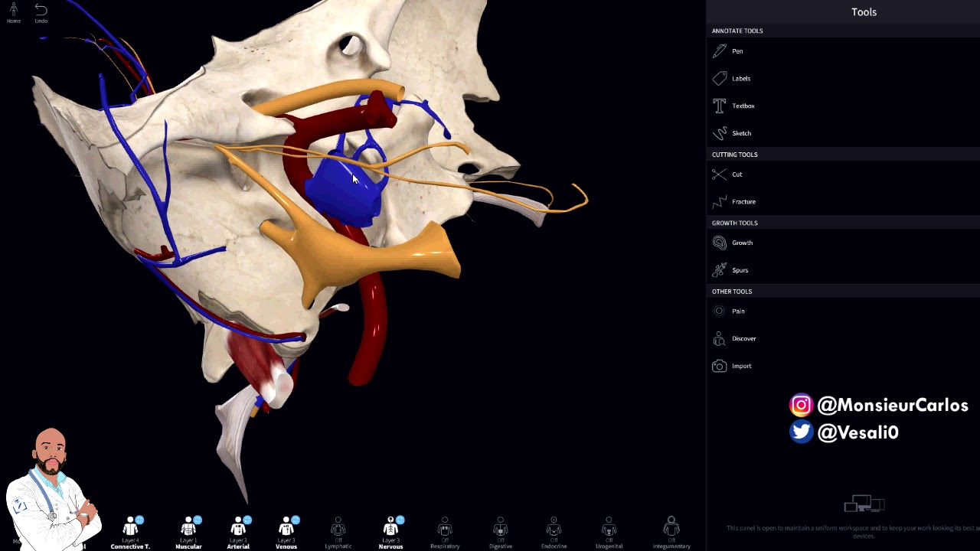Toggle the Nervous system layer
Screen dimensions: 980x551
point(390,533)
